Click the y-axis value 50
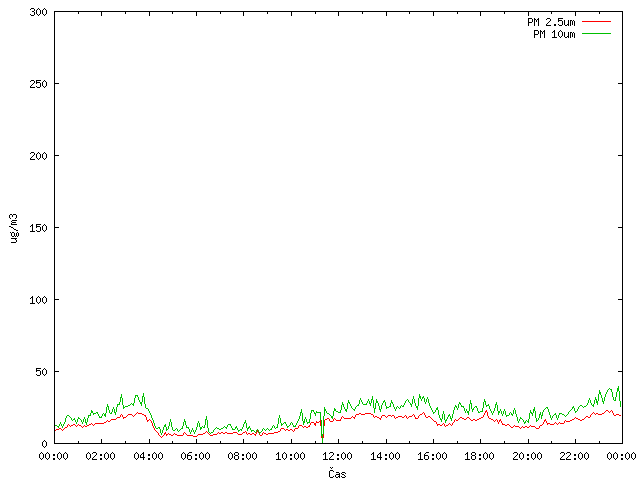Screen dimensions: 640x480 [x=41, y=372]
